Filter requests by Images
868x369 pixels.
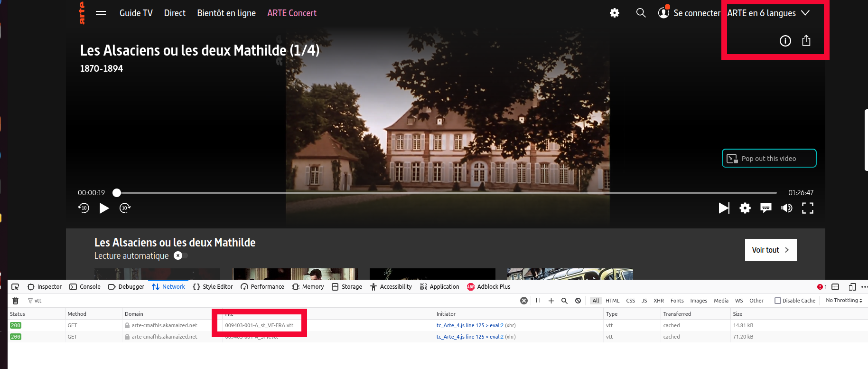point(698,301)
